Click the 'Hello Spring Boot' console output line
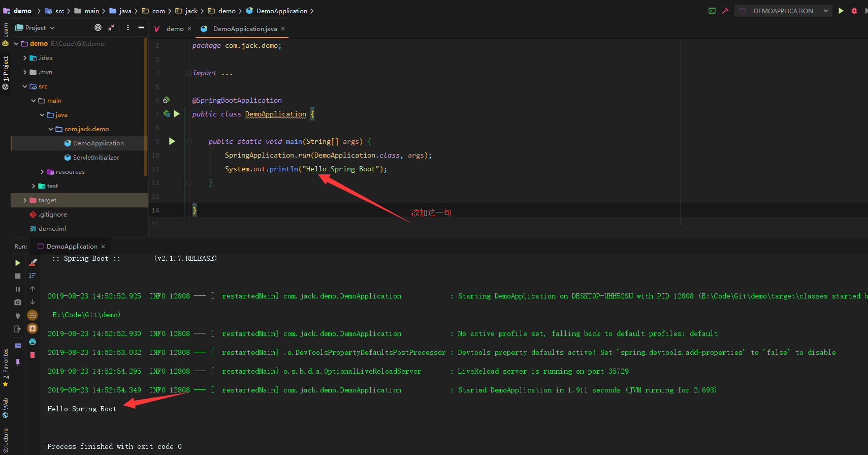Screen dimensions: 868x455 click(x=82, y=409)
